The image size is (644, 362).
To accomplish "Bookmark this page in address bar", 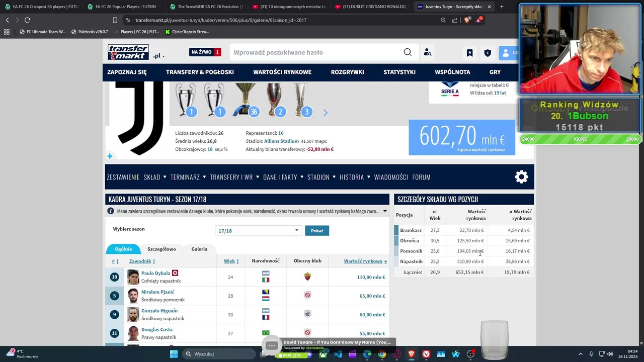I will tap(115, 20).
